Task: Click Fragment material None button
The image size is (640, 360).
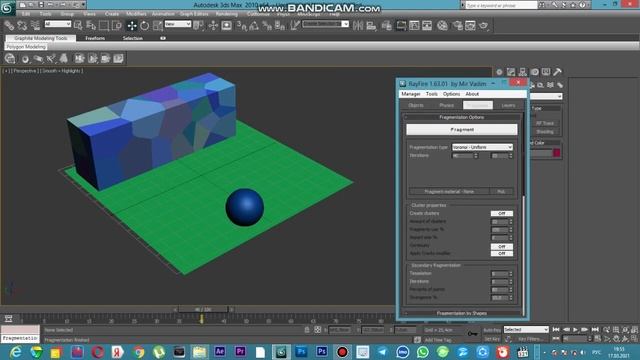Action: [x=449, y=191]
